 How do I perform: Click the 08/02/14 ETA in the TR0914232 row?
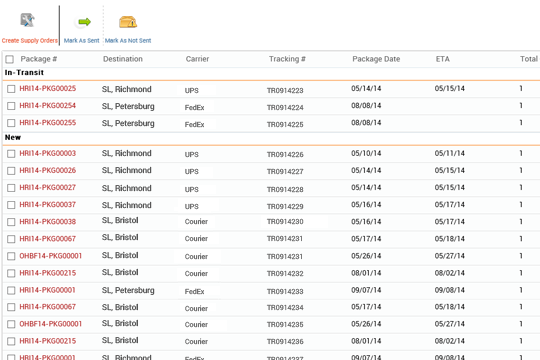[449, 273]
